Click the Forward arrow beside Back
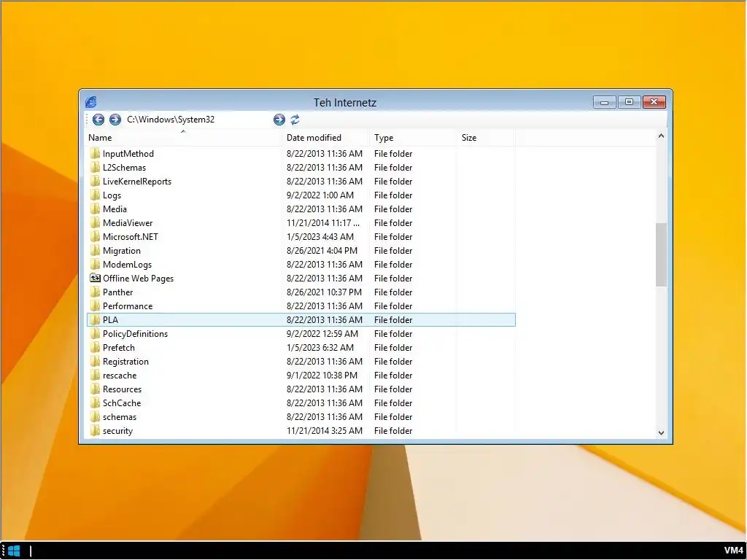Viewport: 747px width, 560px height. pyautogui.click(x=115, y=120)
